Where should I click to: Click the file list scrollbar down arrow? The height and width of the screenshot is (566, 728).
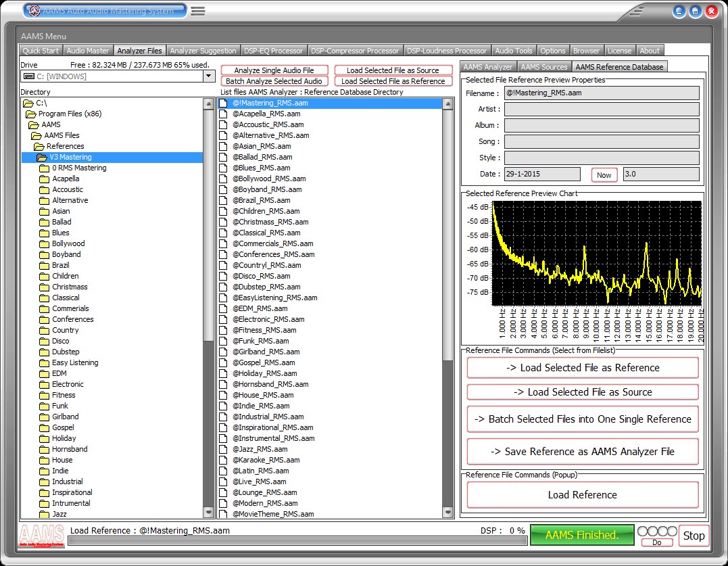click(x=448, y=513)
